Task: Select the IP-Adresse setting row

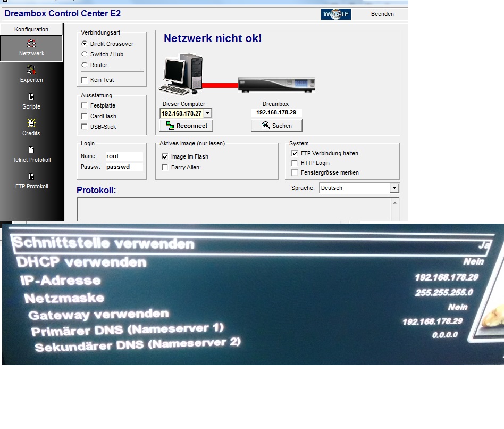Action: pyautogui.click(x=249, y=279)
